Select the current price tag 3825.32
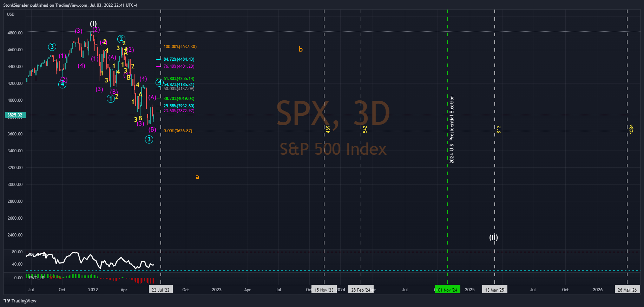The width and height of the screenshot is (644, 307). (x=15, y=115)
